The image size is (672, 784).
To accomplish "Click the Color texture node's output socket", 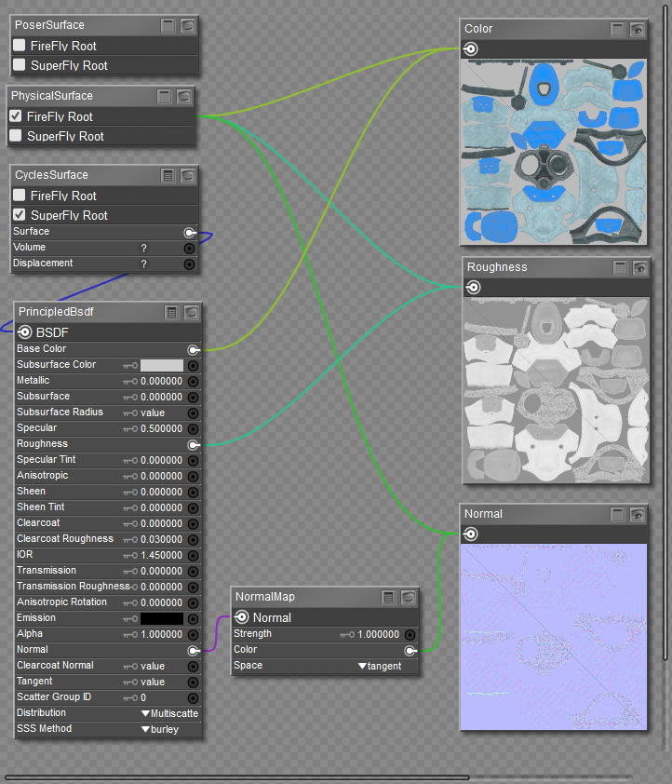I will (471, 49).
